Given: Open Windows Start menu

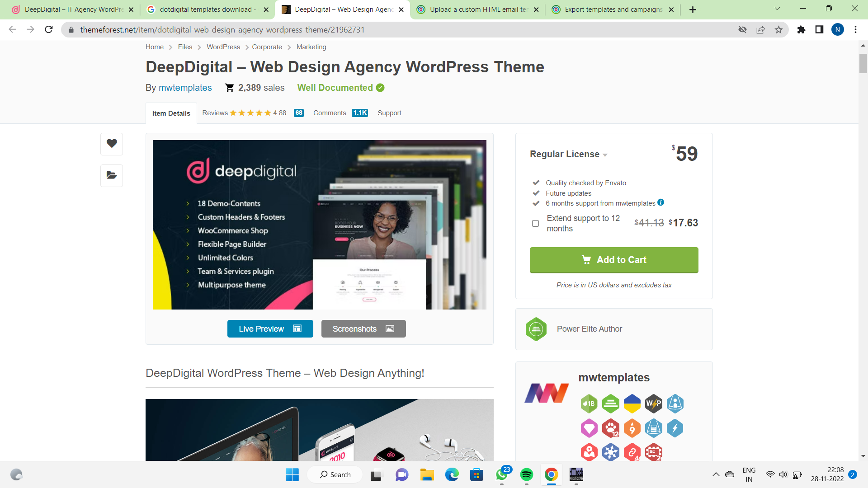Looking at the screenshot, I should (x=292, y=474).
